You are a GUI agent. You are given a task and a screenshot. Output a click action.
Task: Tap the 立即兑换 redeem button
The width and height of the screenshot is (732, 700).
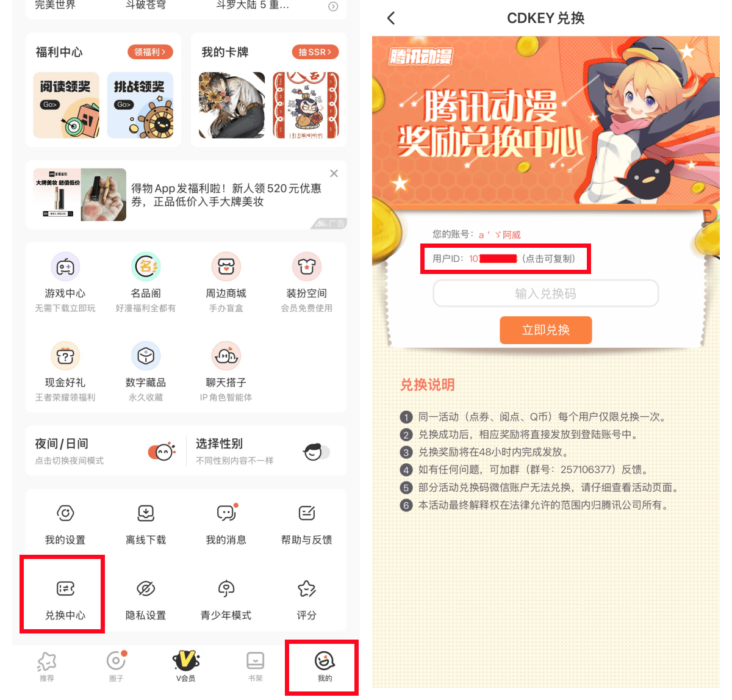click(546, 330)
